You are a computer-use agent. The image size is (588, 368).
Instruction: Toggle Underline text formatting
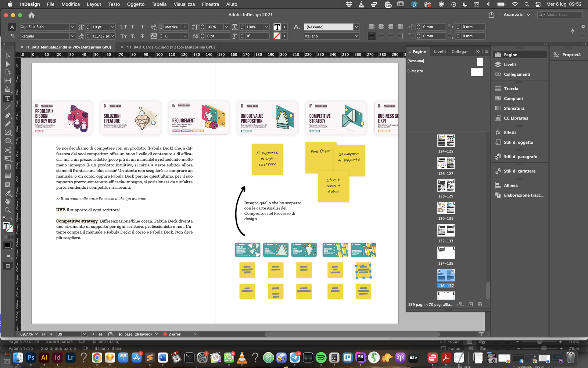[x=142, y=27]
